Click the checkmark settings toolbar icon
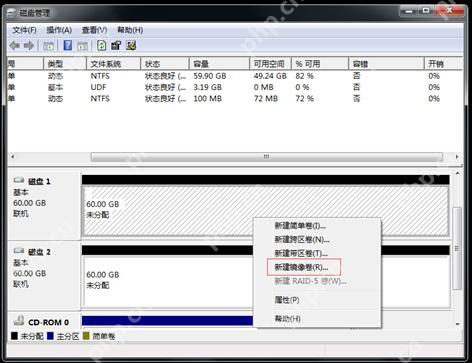 (131, 45)
